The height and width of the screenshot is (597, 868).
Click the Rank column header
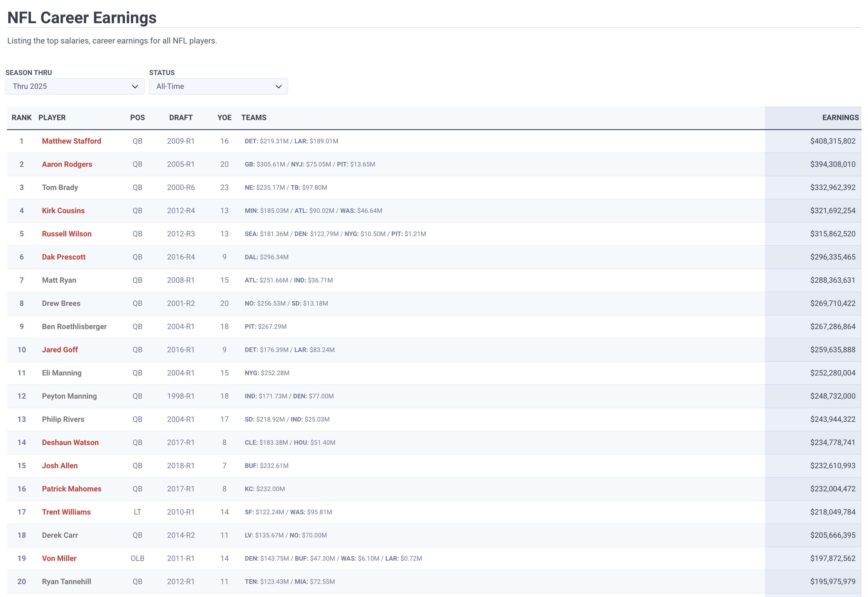coord(22,118)
